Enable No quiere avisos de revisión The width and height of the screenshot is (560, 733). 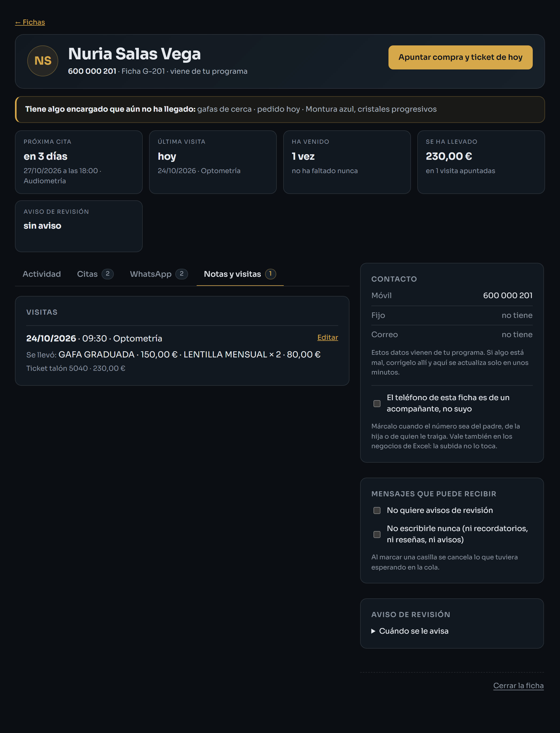377,510
